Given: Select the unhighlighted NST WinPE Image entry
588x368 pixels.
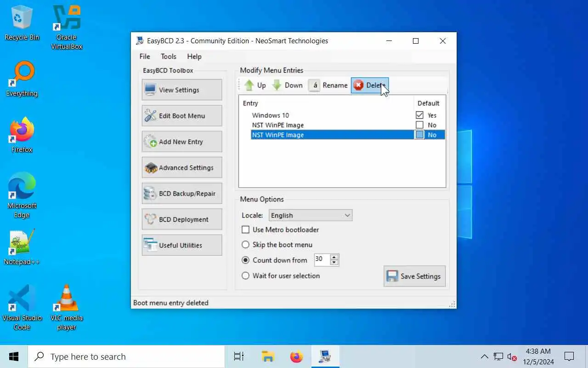Looking at the screenshot, I should pos(278,125).
